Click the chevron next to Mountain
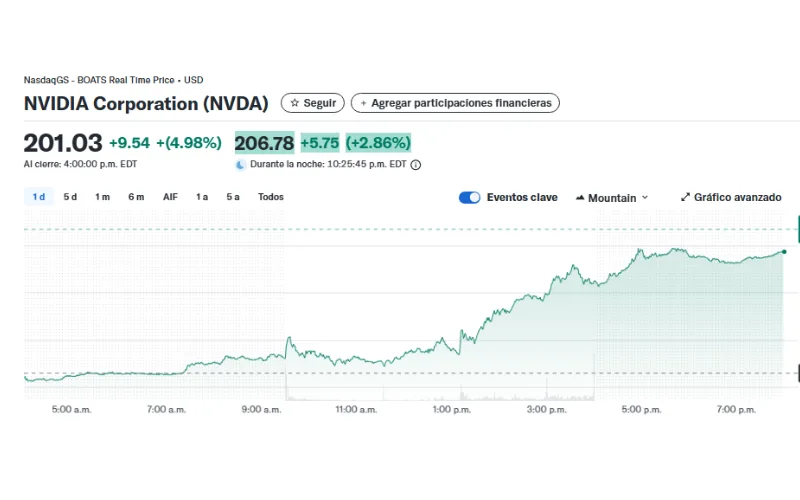 [x=645, y=198]
